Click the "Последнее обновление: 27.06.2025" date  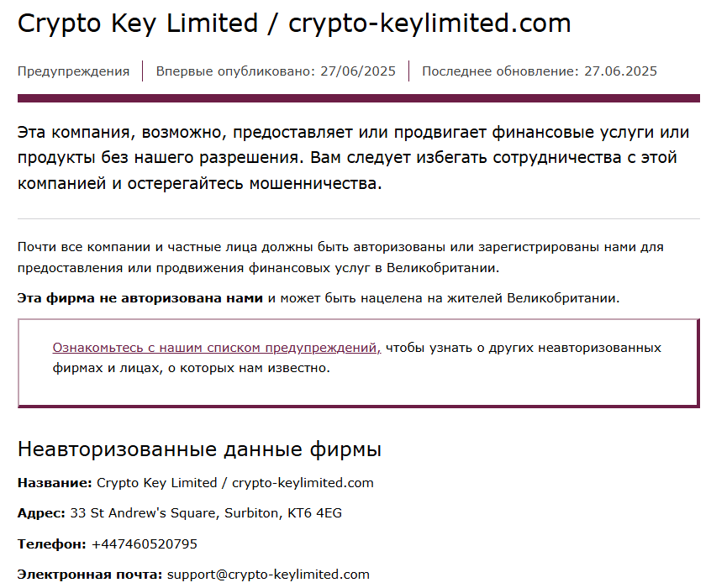[540, 71]
